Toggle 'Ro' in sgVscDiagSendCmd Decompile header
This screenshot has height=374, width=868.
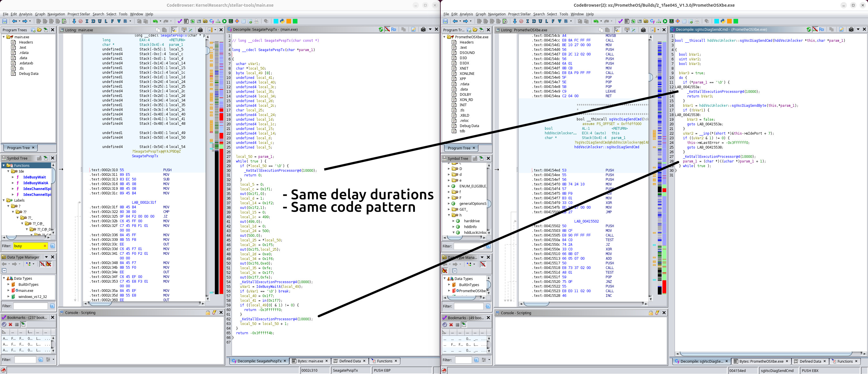(822, 29)
